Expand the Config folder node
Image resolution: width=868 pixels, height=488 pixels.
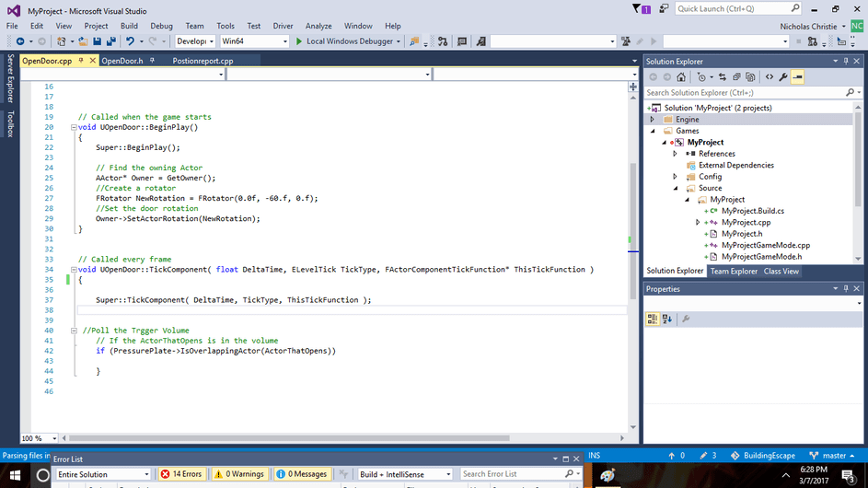coord(675,177)
